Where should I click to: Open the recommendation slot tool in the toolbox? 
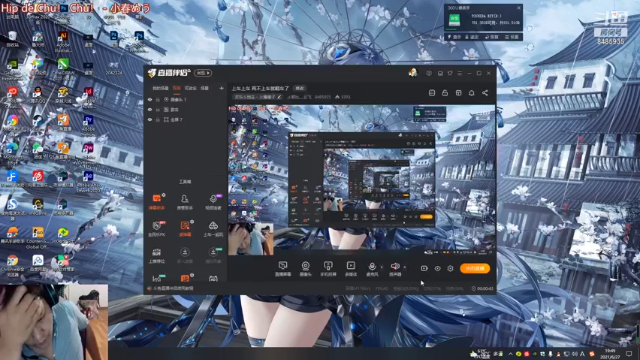(157, 256)
